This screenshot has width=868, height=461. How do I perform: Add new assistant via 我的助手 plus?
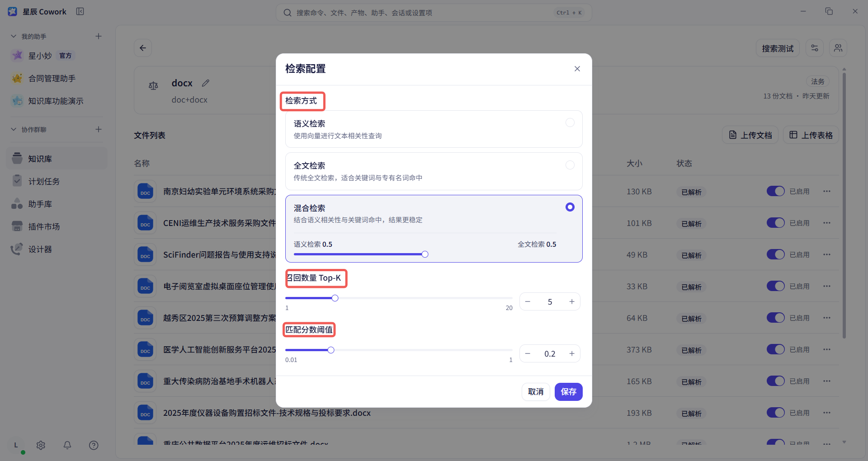click(99, 36)
